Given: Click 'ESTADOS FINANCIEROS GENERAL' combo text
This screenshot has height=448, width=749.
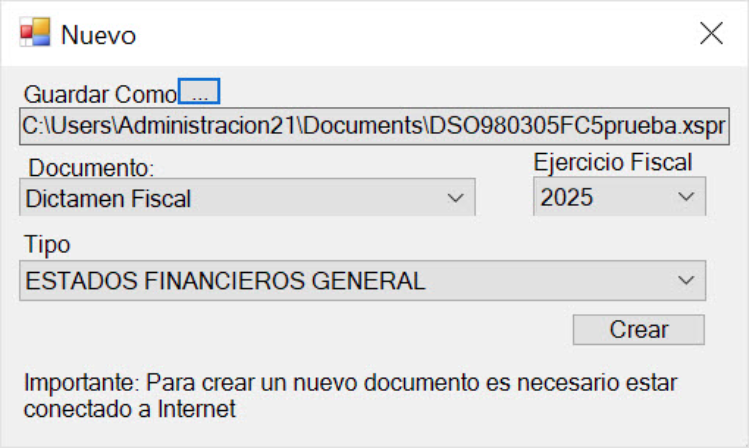Looking at the screenshot, I should pyautogui.click(x=225, y=280).
